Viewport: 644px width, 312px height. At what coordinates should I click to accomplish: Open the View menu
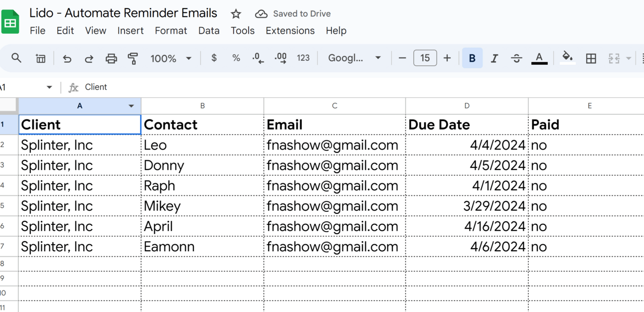coord(95,31)
